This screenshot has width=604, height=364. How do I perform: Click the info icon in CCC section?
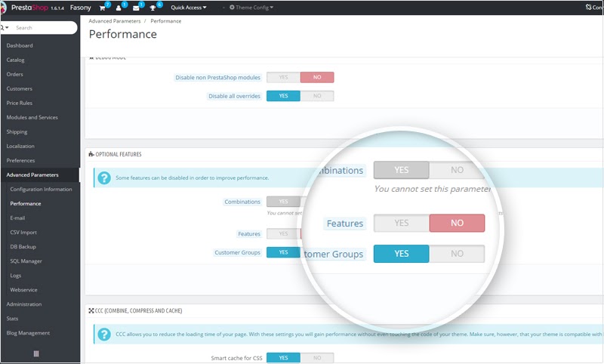102,335
